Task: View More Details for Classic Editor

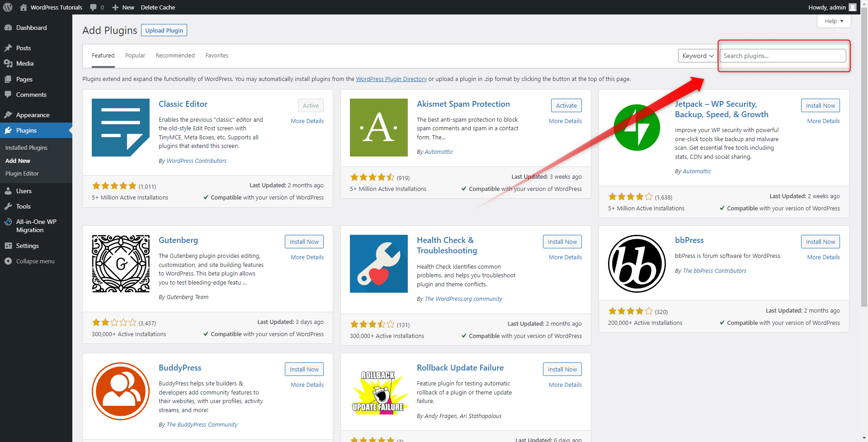Action: point(307,121)
